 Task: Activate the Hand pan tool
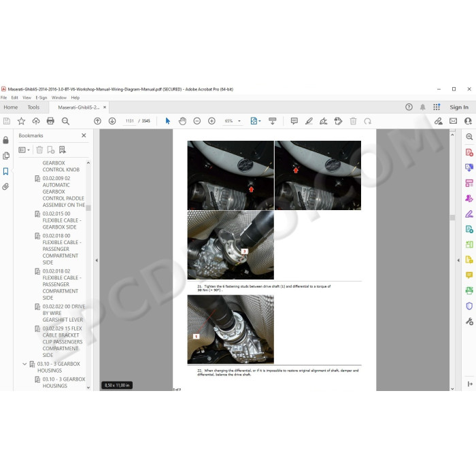click(x=182, y=121)
